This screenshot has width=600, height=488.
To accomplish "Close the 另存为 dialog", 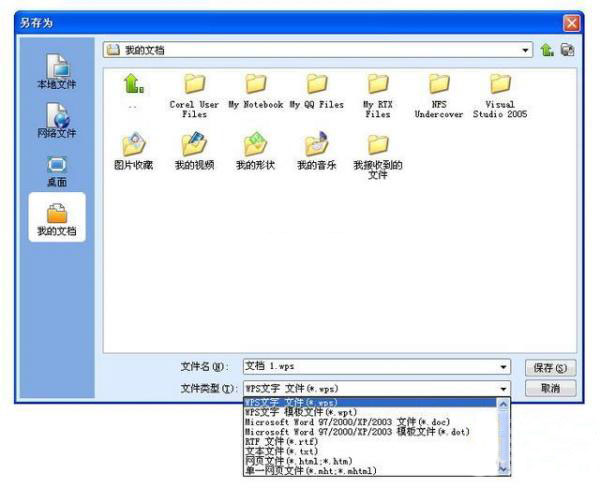I will [572, 23].
